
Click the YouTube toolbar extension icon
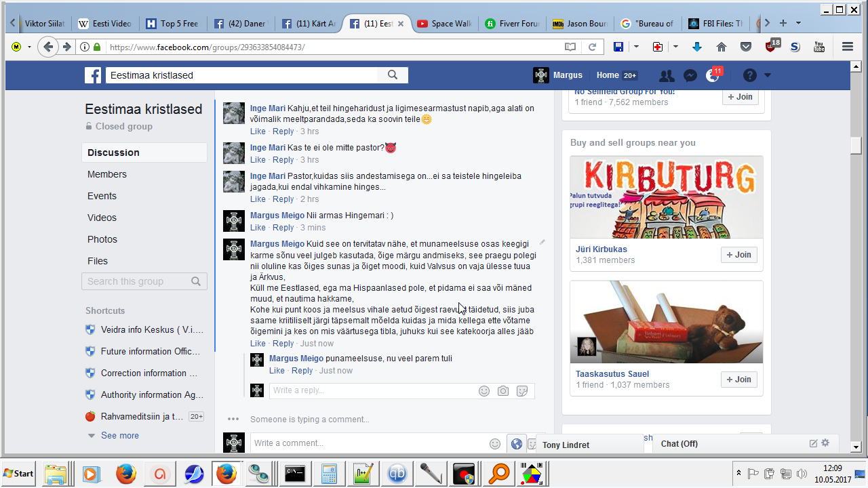819,47
